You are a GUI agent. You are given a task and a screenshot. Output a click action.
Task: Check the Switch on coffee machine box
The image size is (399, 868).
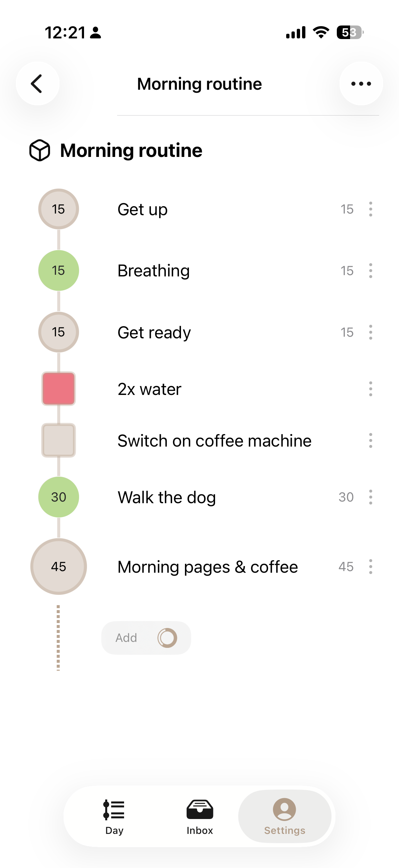(x=59, y=440)
